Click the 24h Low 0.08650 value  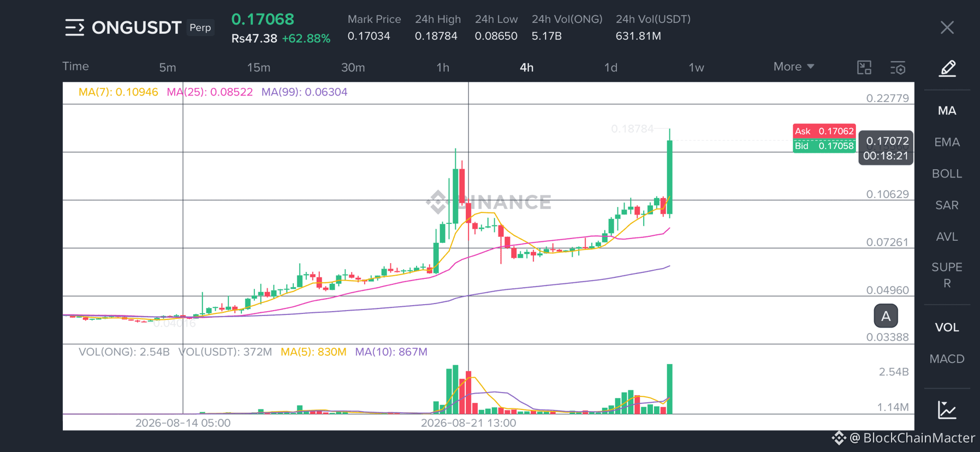coord(496,36)
